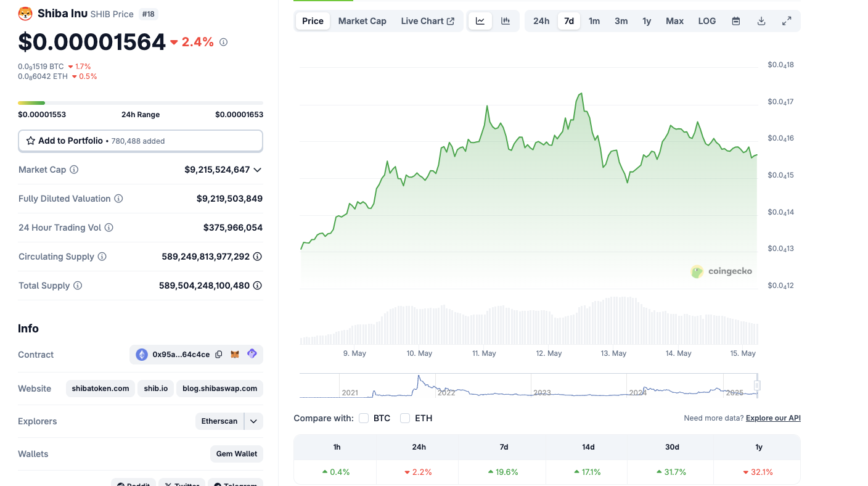Viewport: 868px width, 486px height.
Task: Add token to MetaMask via fox icon
Action: point(235,355)
